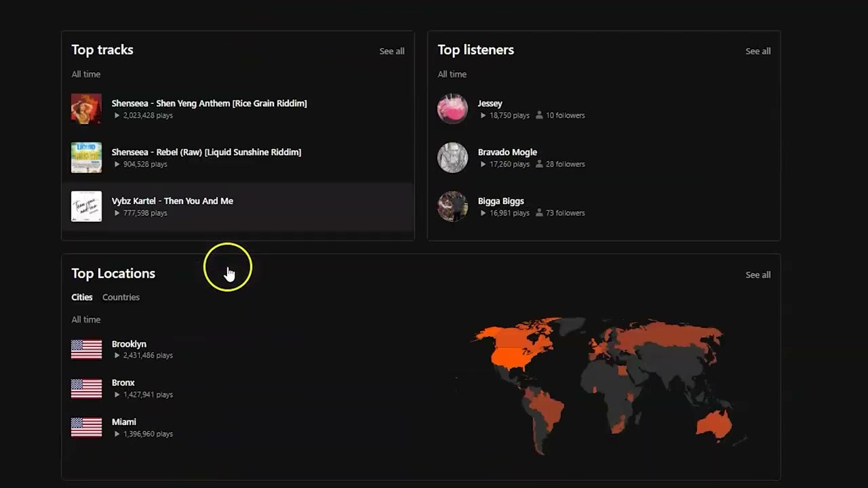Click play icon beside Bronx's 1,427,941 plays

click(x=117, y=395)
